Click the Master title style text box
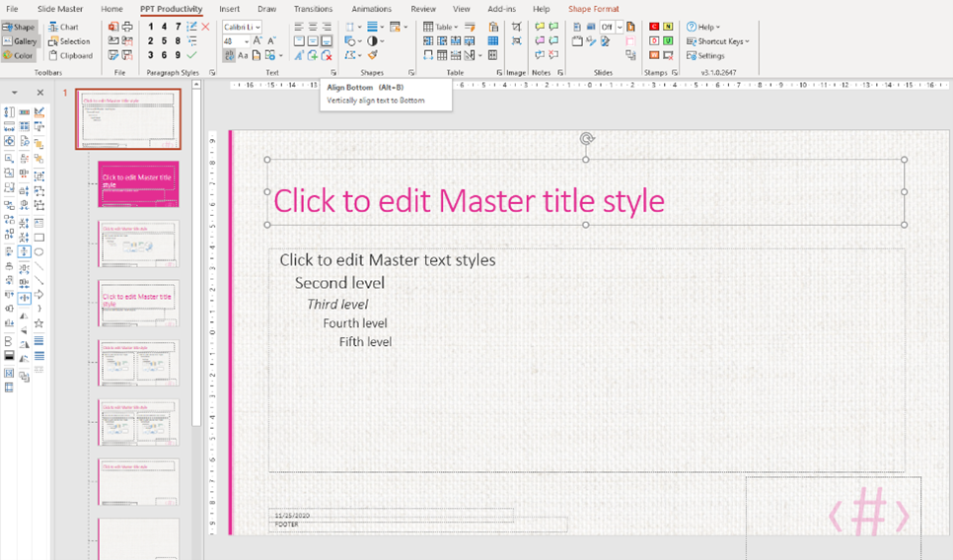This screenshot has height=560, width=953. point(585,192)
